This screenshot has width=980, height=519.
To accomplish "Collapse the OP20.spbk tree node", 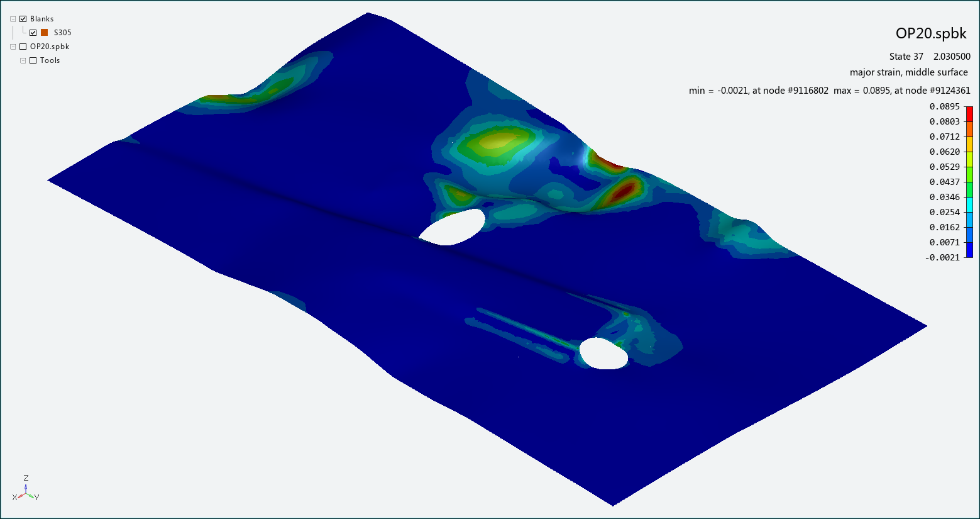I will 13,46.
